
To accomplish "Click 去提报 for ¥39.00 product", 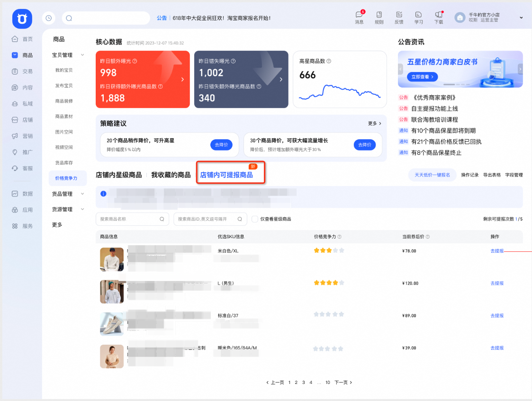I will [497, 348].
